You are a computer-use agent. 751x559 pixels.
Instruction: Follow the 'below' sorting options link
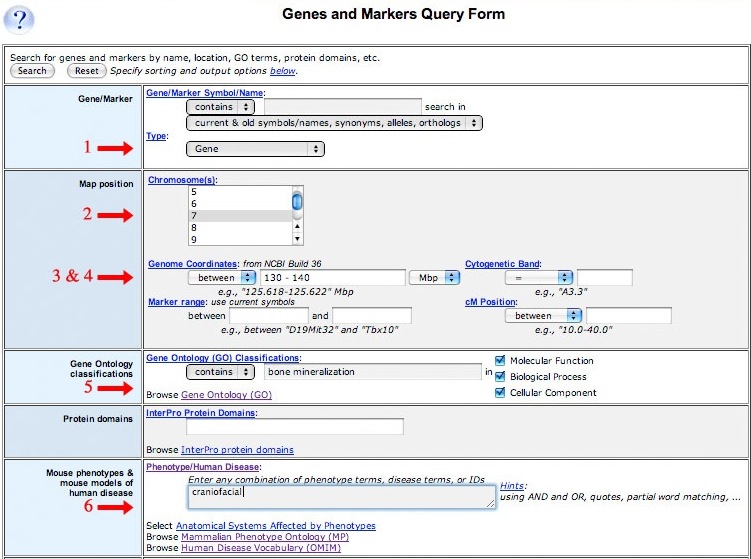pos(283,71)
